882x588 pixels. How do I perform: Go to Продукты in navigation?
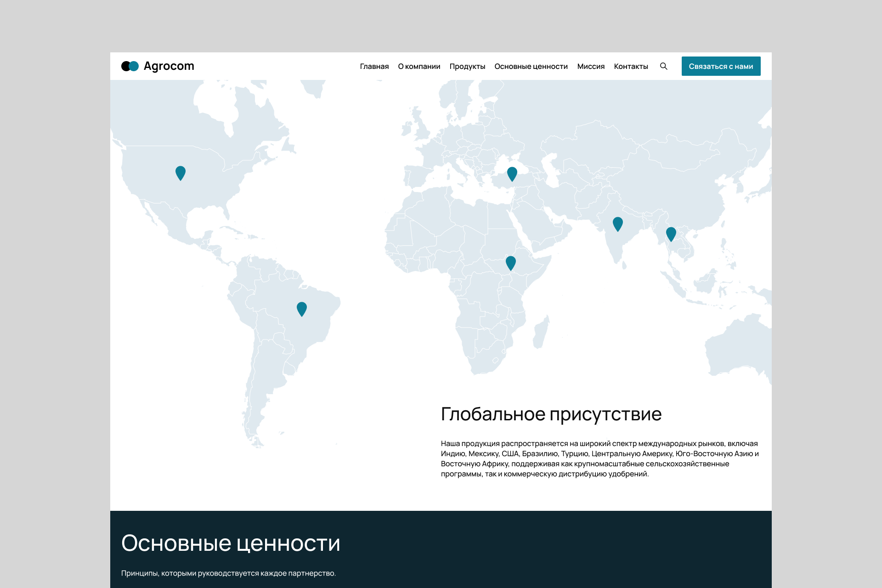(x=467, y=66)
